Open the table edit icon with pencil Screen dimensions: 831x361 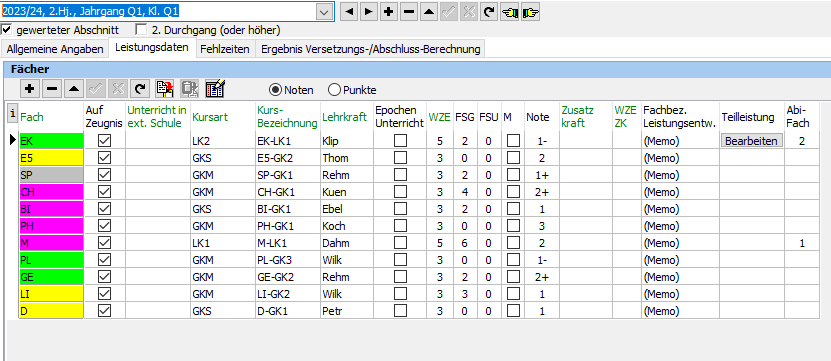click(x=215, y=89)
